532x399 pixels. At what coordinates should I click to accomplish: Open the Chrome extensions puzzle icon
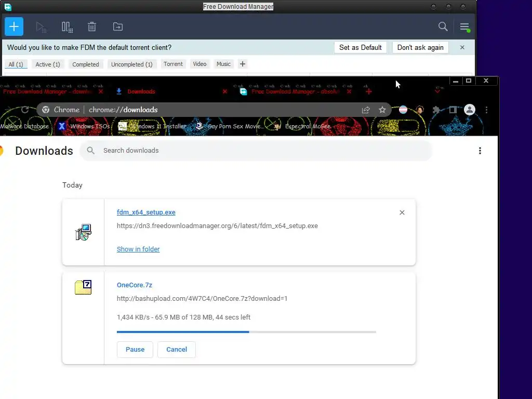[436, 110]
